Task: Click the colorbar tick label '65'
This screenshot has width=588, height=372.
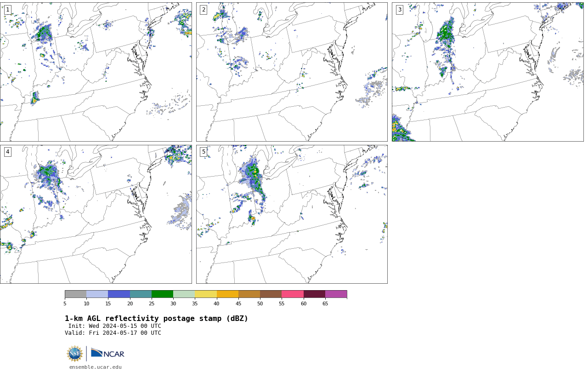Action: coord(325,303)
